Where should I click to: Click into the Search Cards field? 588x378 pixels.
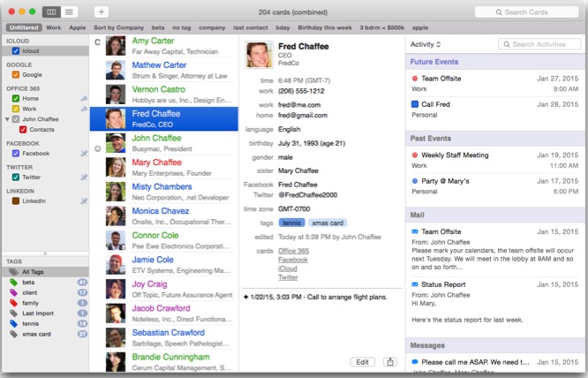[526, 12]
